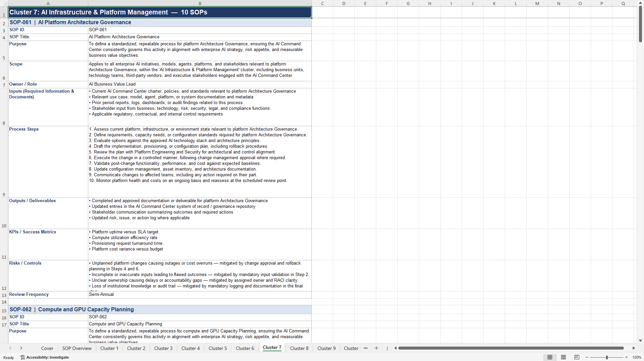Click the 100% zoom level
This screenshot has height=361, width=644.
[x=637, y=357]
